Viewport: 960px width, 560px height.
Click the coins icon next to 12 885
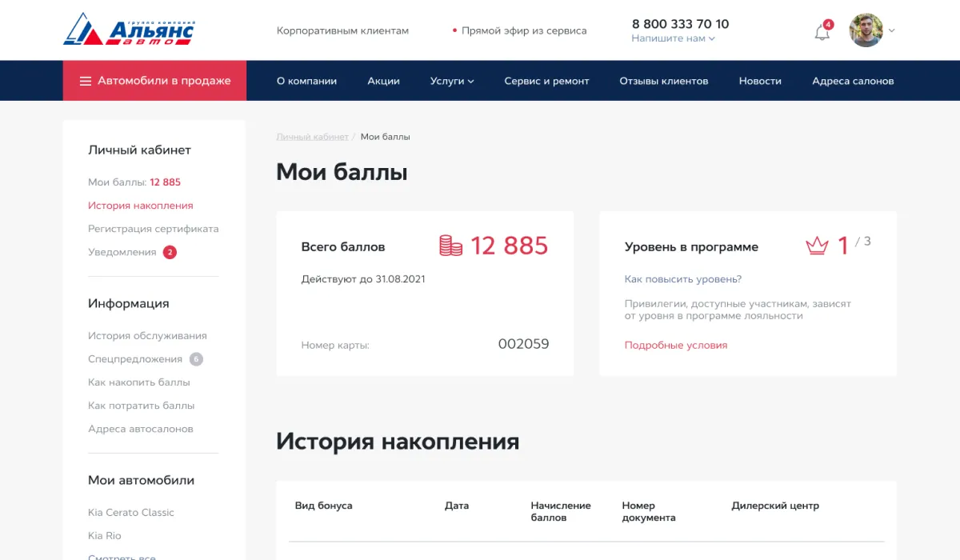coord(451,246)
